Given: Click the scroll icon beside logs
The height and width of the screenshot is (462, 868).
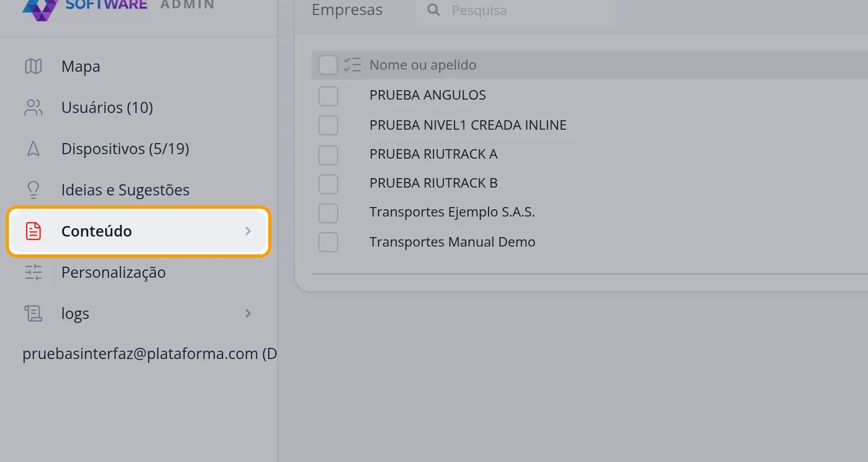Looking at the screenshot, I should (x=33, y=313).
